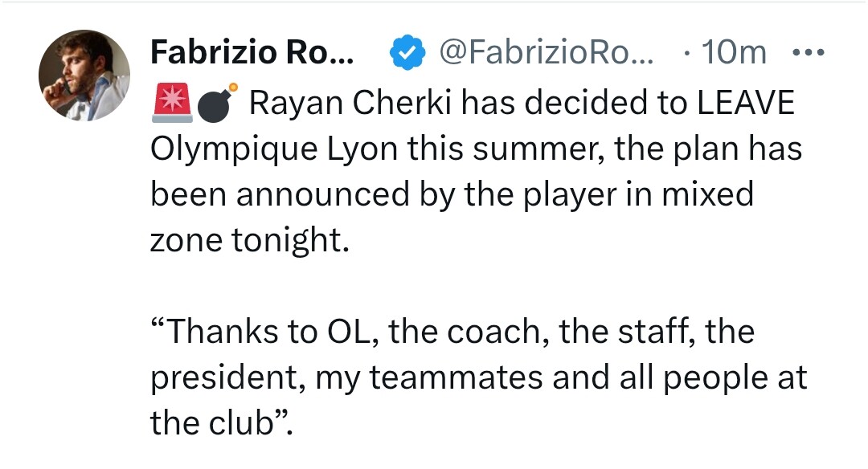
Task: Open Fabrizio Romano's profile picture
Action: tap(84, 75)
